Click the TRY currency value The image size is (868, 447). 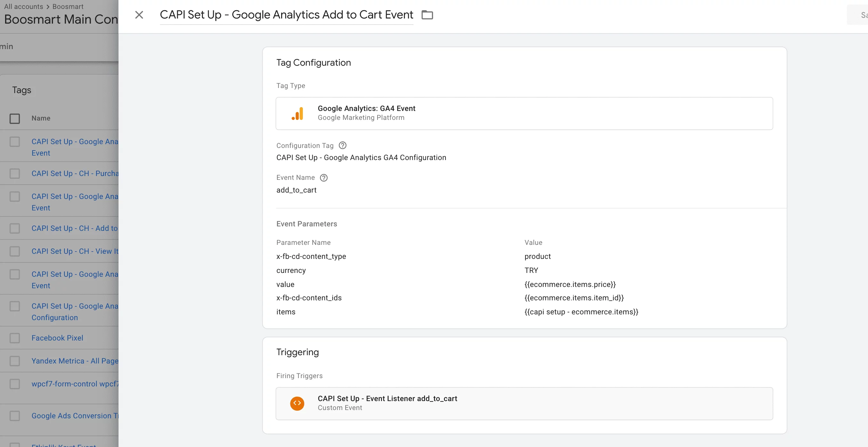pyautogui.click(x=531, y=271)
